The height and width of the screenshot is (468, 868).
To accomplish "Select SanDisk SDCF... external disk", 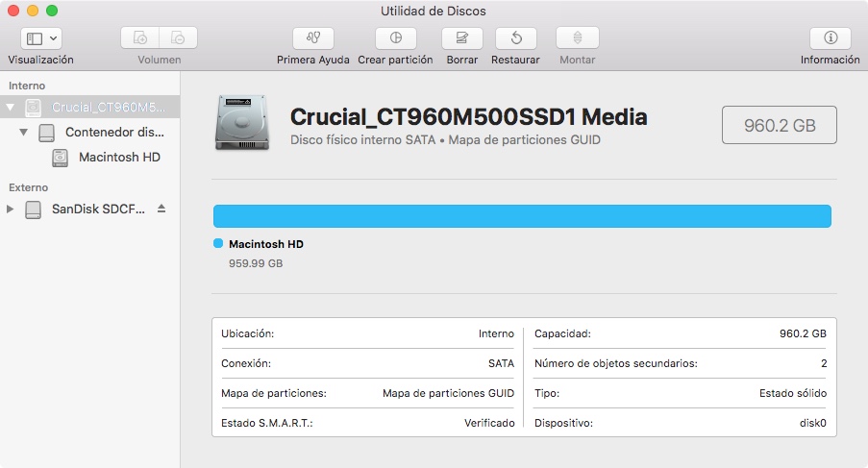I will click(x=89, y=209).
